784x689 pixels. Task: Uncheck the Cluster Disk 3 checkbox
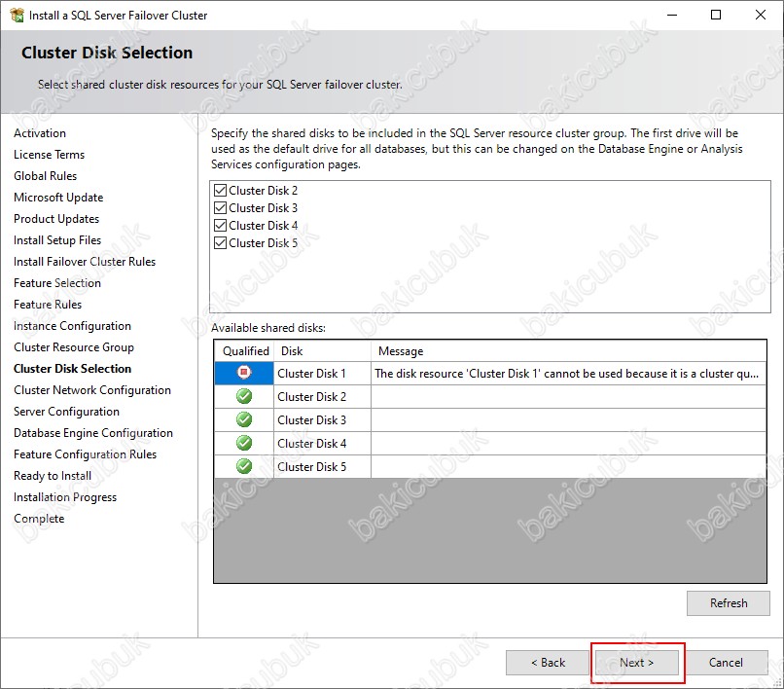pos(220,208)
